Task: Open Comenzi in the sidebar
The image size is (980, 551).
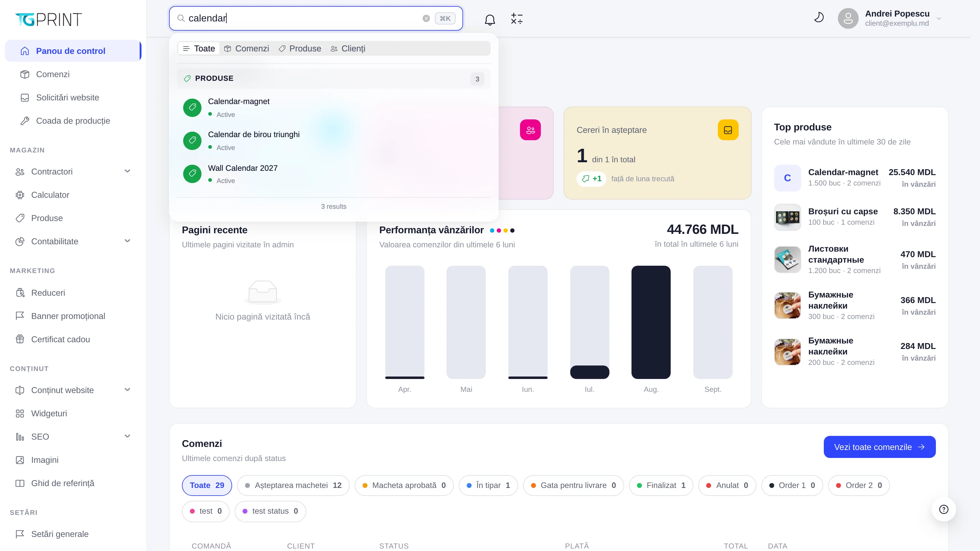Action: point(73,74)
